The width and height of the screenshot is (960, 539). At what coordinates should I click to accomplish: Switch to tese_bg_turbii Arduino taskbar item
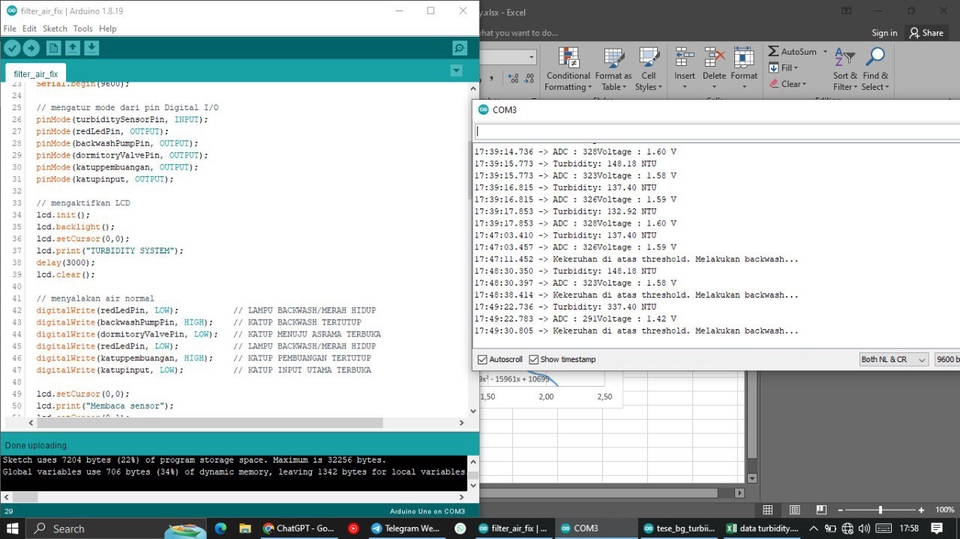tap(678, 528)
